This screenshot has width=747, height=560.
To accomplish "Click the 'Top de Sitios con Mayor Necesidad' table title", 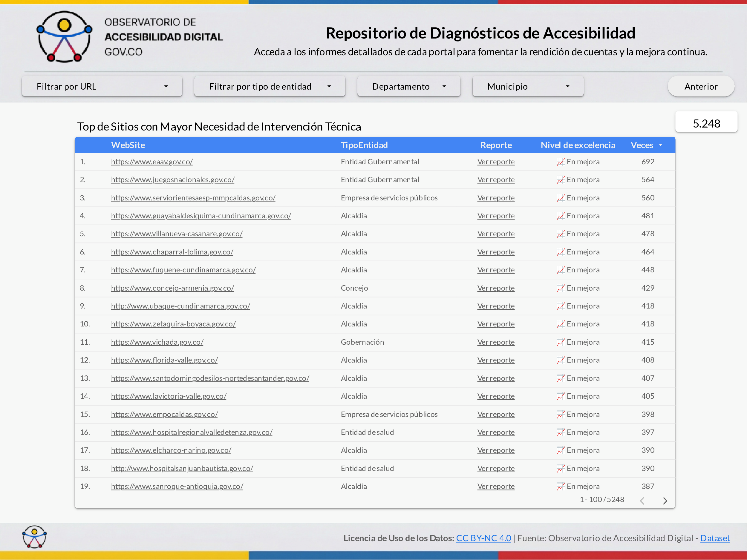I will pos(219,127).
